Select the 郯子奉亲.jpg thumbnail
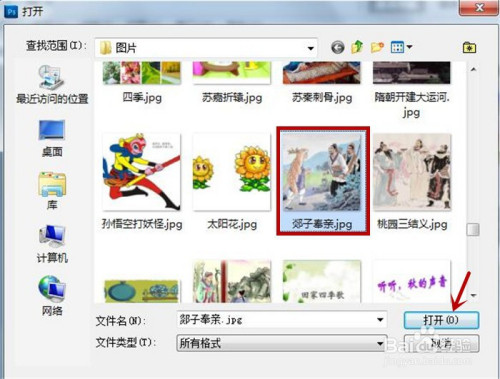Screen dimensions: 500x379 pyautogui.click(x=322, y=172)
